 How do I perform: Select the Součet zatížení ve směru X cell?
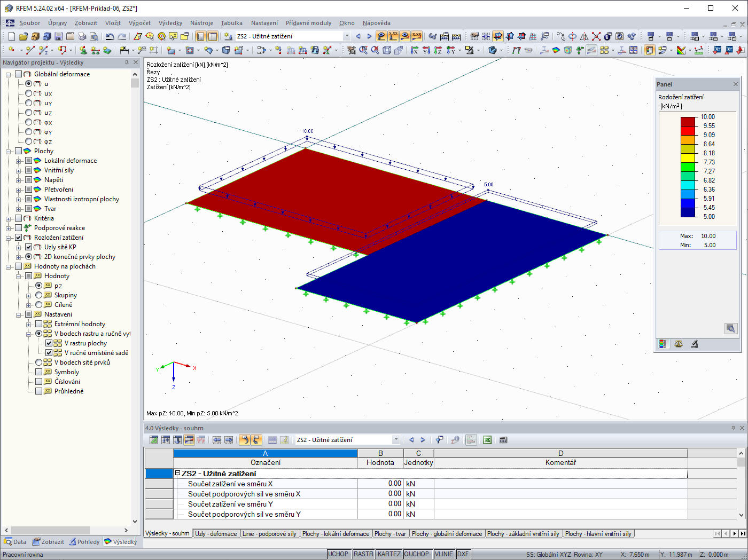[x=266, y=484]
